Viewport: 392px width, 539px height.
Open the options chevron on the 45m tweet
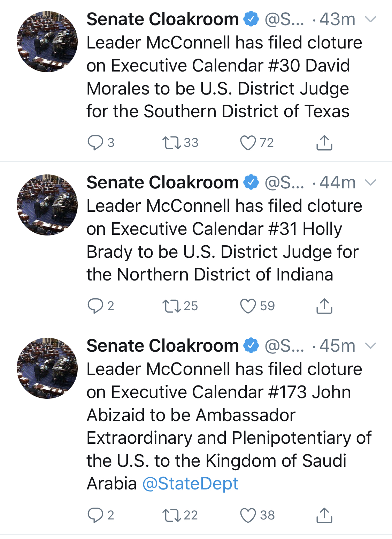[370, 346]
